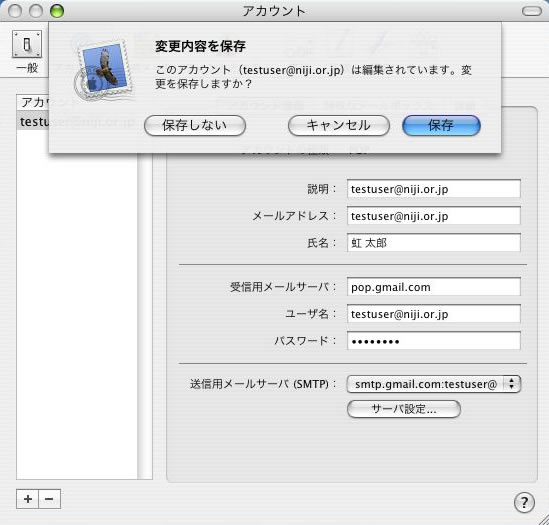This screenshot has width=549, height=525.
Task: Add a new account with plus button
Action: click(28, 499)
